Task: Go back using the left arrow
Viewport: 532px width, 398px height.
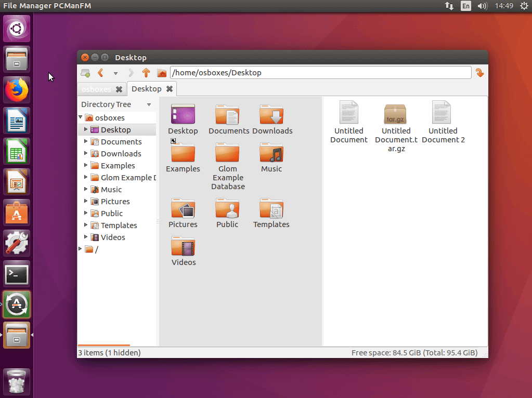Action: [100, 73]
